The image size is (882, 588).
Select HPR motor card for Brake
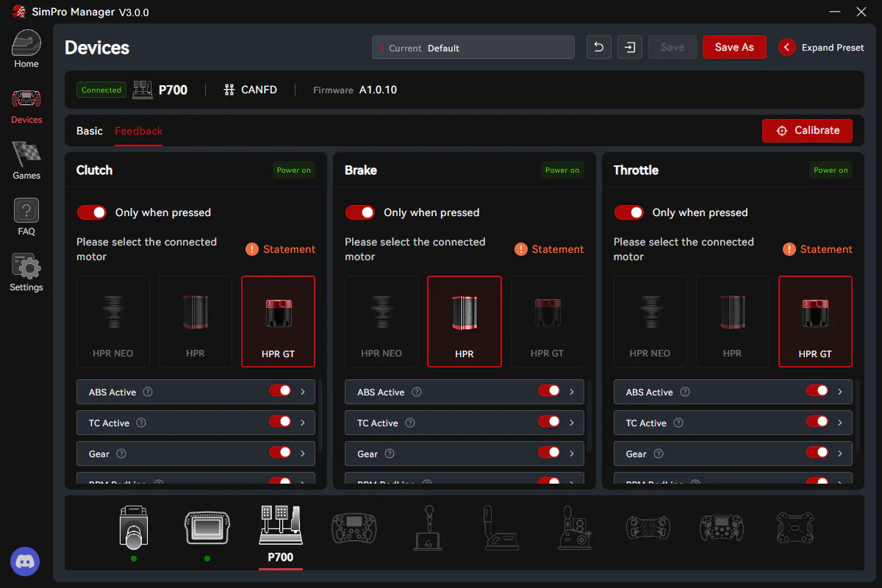click(465, 321)
